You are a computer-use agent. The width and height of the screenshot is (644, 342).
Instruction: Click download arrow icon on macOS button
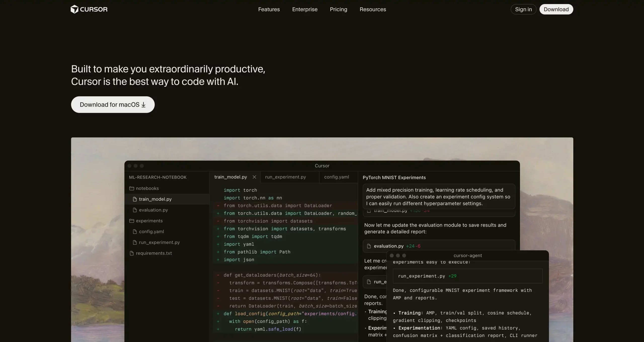[x=143, y=105]
